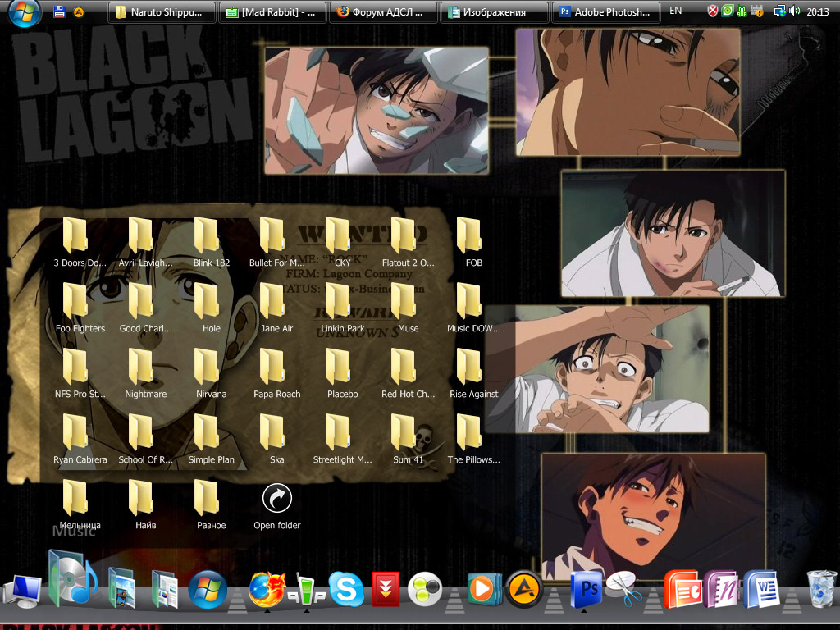The image size is (840, 630).
Task: Open the Snipping Tool scissors icon
Action: (x=624, y=589)
